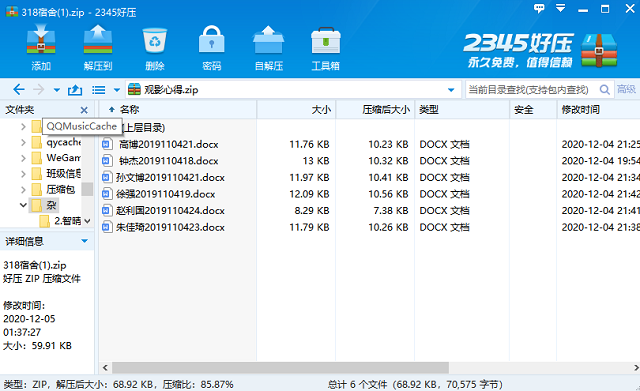Click the list view mode icon
This screenshot has width=640, height=391.
pyautogui.click(x=98, y=90)
